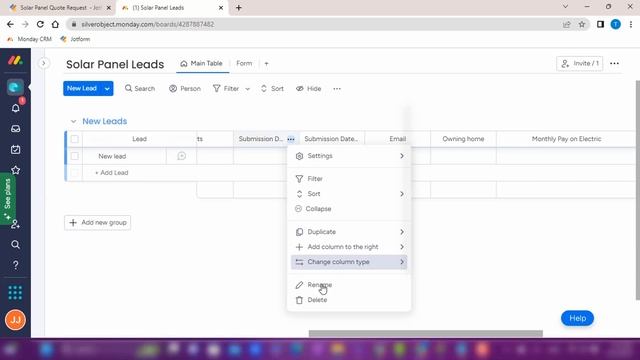Open the JJ user avatar
Viewport: 640px width, 360px height.
tap(16, 320)
